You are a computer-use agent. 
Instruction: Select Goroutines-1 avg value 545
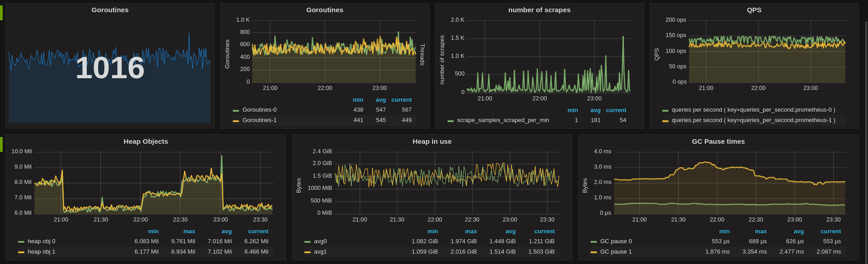pyautogui.click(x=381, y=120)
